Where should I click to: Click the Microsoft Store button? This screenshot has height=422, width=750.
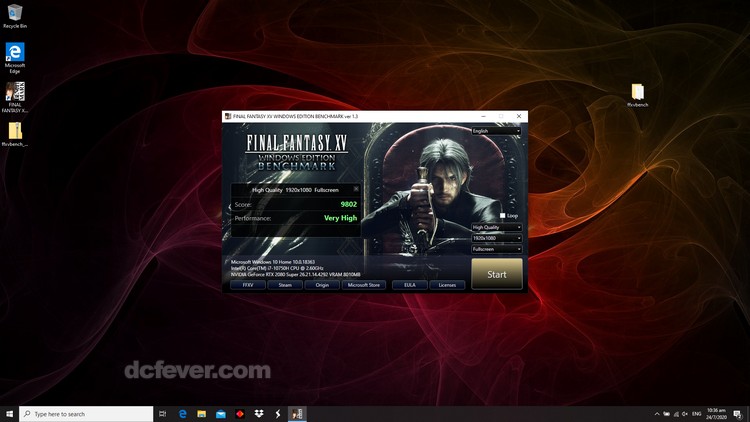(x=364, y=285)
